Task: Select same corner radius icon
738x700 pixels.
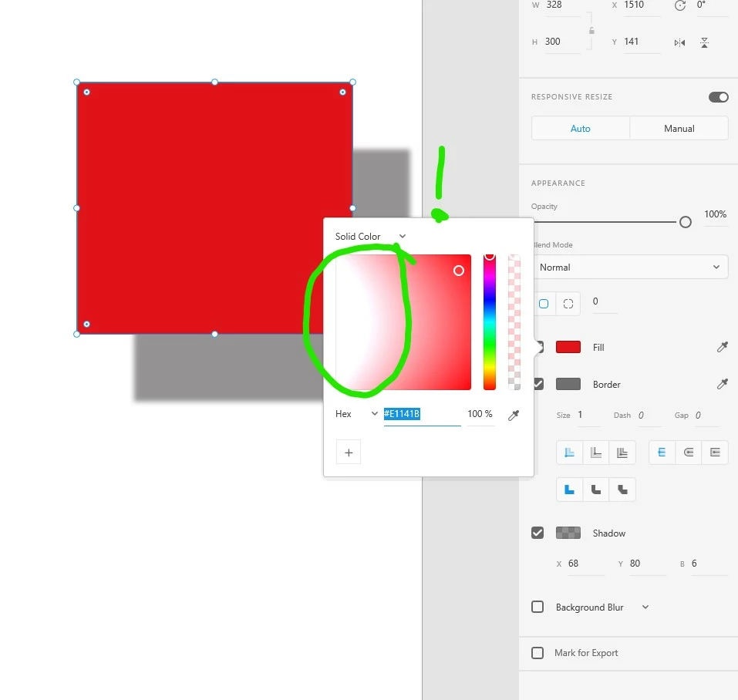Action: pos(544,304)
